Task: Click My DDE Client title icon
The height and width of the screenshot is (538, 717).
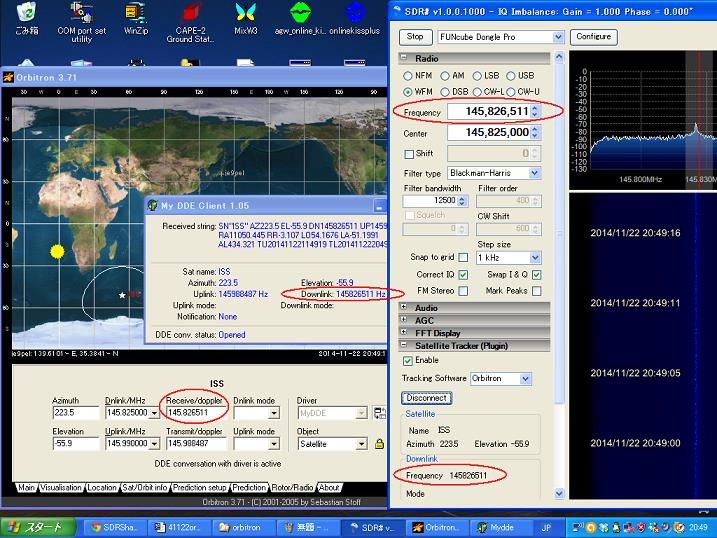Action: (153, 206)
